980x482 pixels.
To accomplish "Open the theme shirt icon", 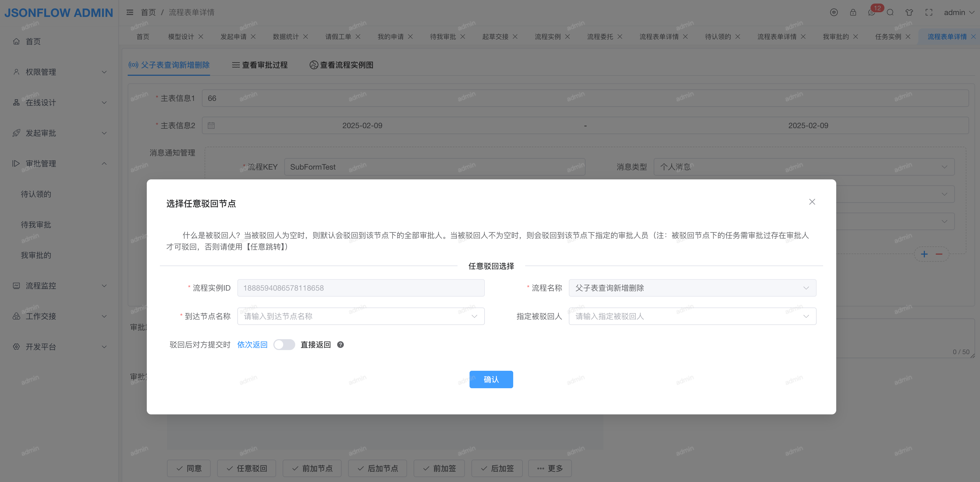I will click(909, 13).
